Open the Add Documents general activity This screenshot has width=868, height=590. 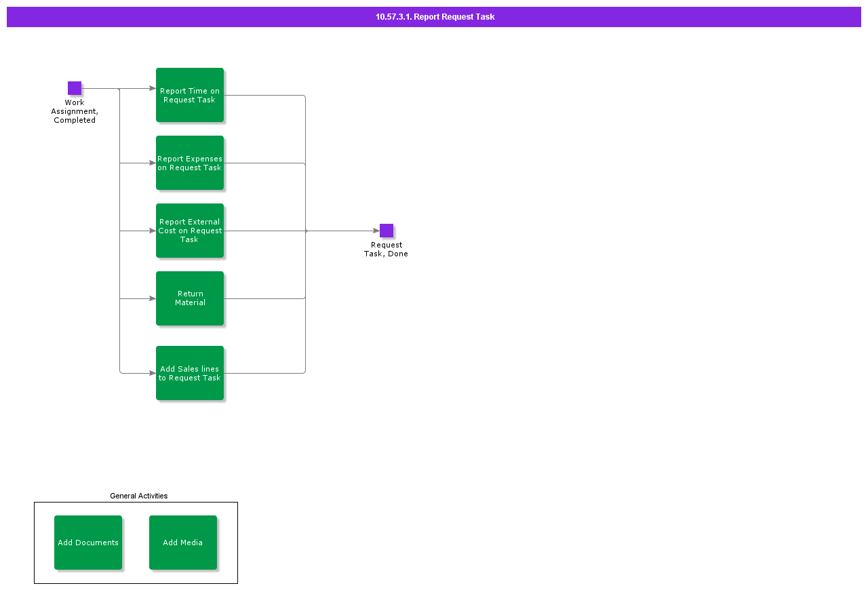point(88,543)
